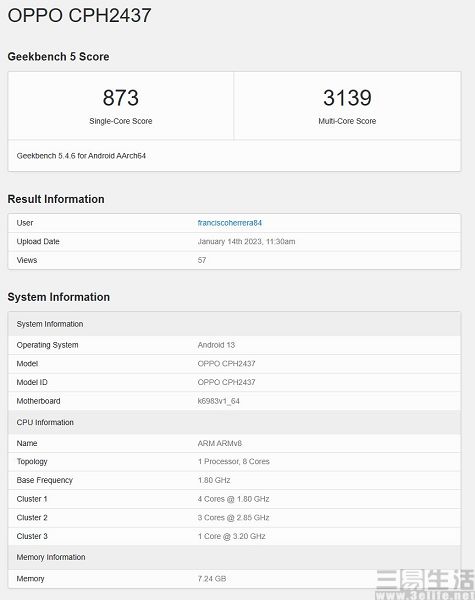This screenshot has height=600, width=475.
Task: Click the Topology row label
Action: point(32,461)
